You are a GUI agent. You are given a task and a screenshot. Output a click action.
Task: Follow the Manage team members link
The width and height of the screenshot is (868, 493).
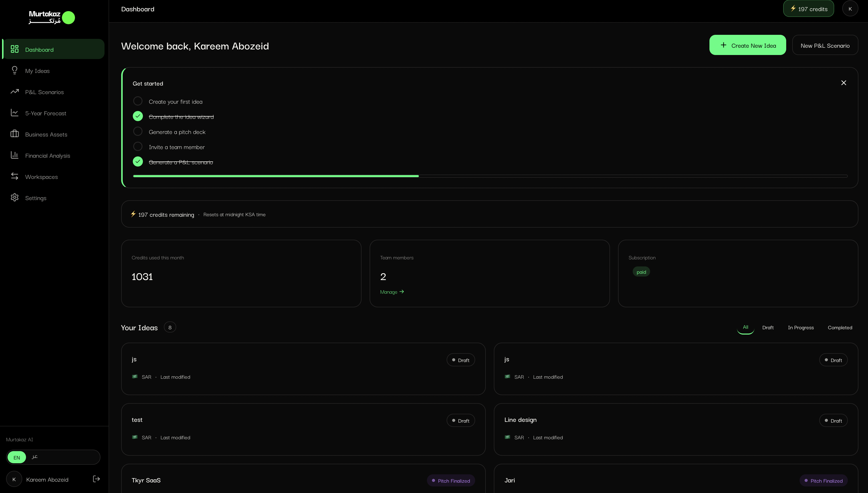coord(392,292)
